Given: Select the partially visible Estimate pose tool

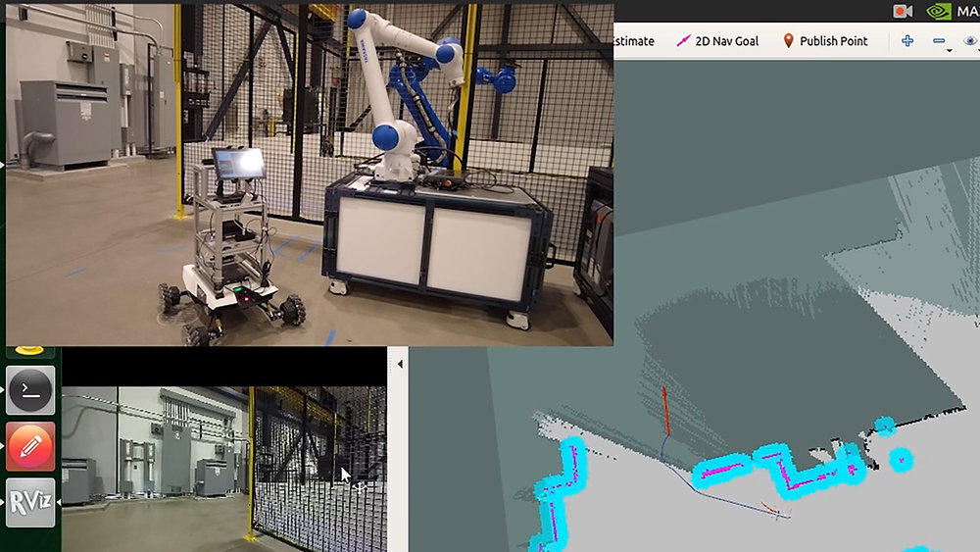Looking at the screenshot, I should click(634, 41).
